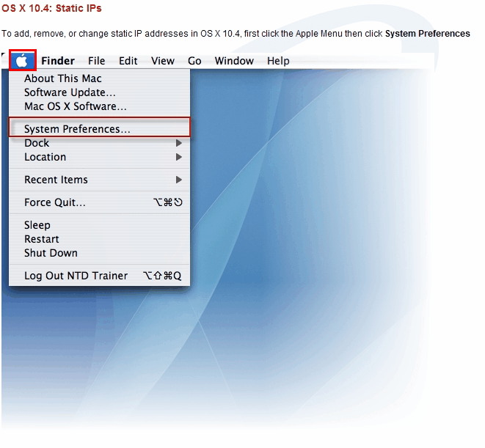Open the Go menu

tap(194, 61)
